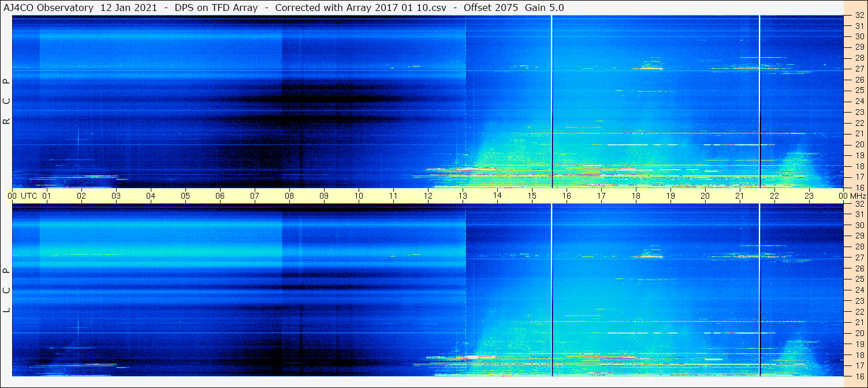The height and width of the screenshot is (388, 868).
Task: Click the 31 MHz label of LCP panel
Action: pyautogui.click(x=859, y=214)
